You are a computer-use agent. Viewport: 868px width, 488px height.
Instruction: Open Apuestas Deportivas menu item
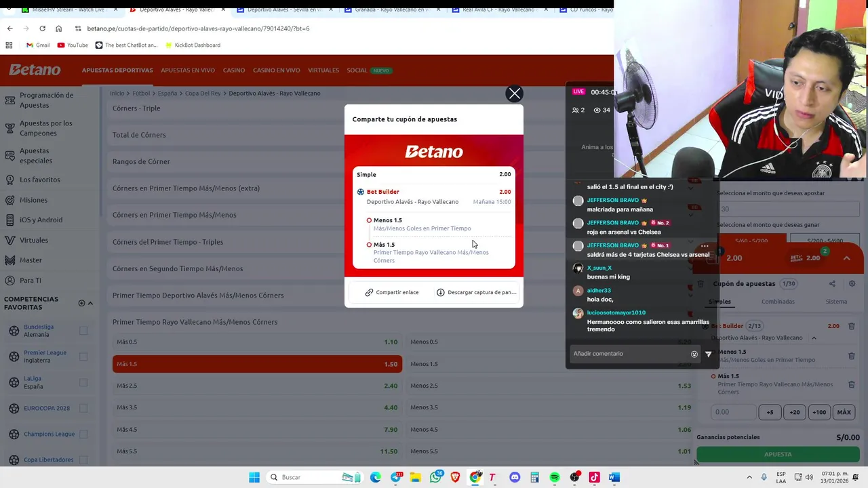(x=117, y=70)
